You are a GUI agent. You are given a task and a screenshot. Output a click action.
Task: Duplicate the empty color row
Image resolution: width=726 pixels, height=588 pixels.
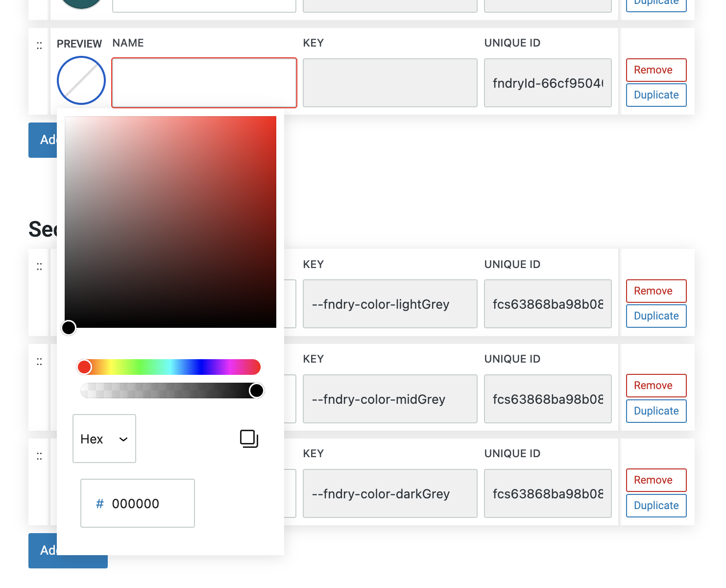coord(656,95)
